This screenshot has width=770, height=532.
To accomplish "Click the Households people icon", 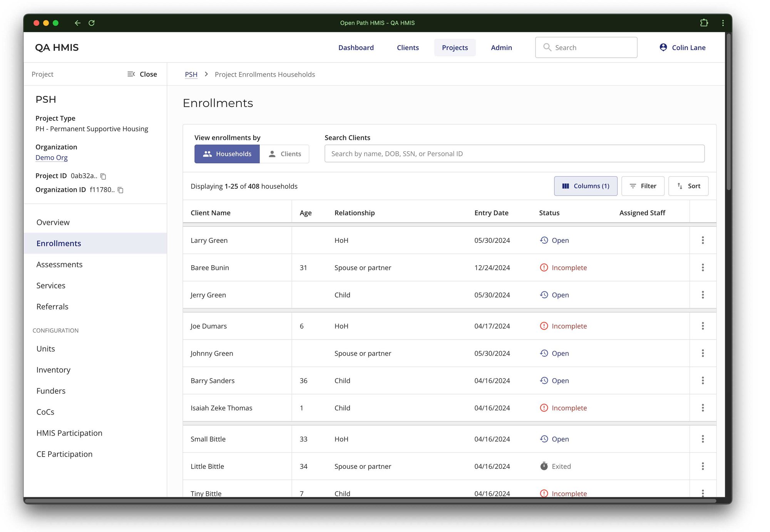I will coord(207,154).
